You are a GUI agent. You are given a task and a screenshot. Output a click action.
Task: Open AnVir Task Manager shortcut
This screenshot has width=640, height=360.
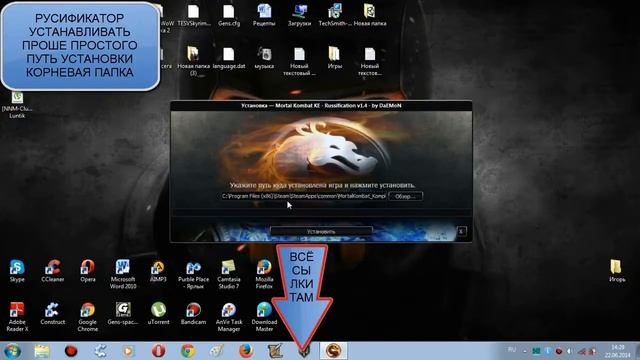click(229, 317)
